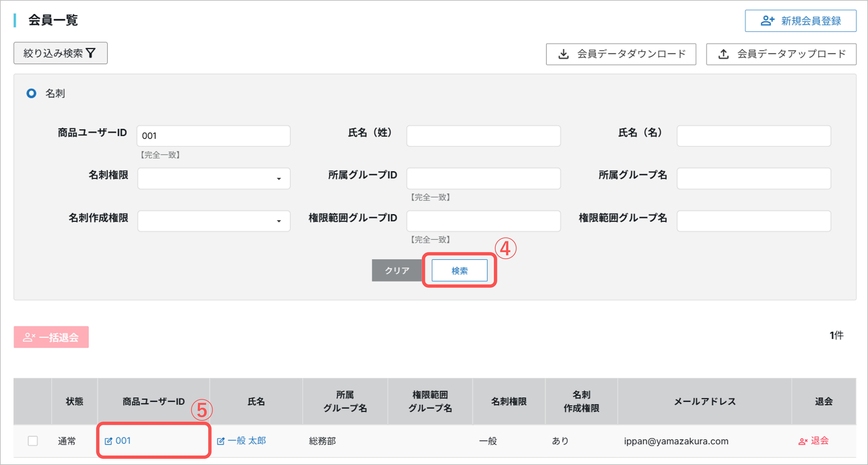Expand the 名刺作成権限 dropdown
Image resolution: width=868 pixels, height=465 pixels.
(x=214, y=221)
